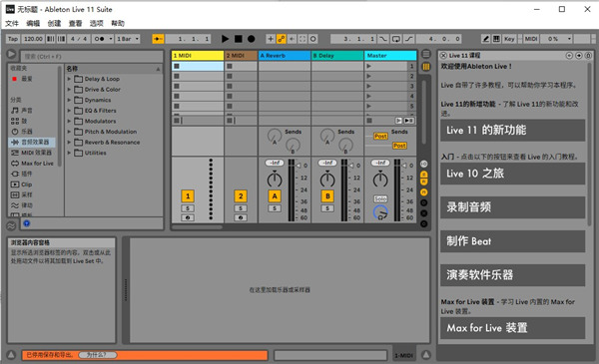The width and height of the screenshot is (599, 364).
Task: Toggle the computer MIDI keyboard icon
Action: coord(496,39)
